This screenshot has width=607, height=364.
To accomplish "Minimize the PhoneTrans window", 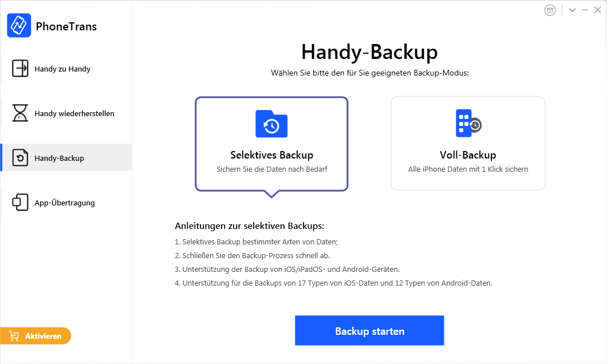I will click(585, 10).
